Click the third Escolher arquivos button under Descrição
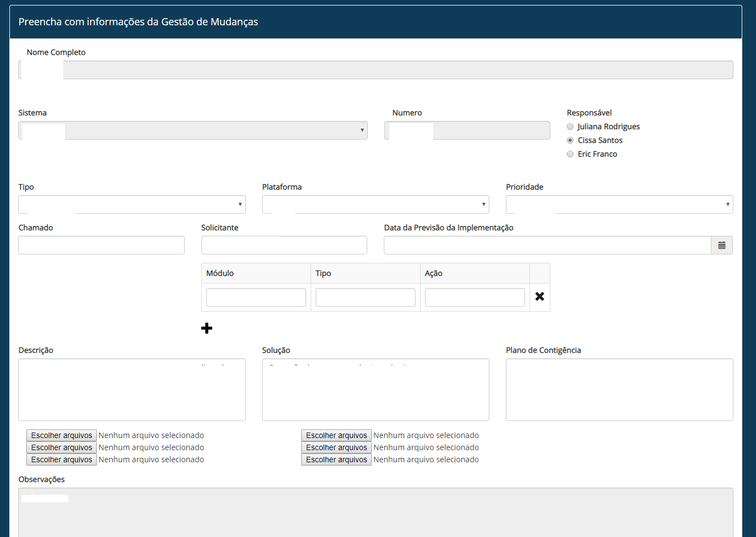The height and width of the screenshot is (537, 756). 61,460
